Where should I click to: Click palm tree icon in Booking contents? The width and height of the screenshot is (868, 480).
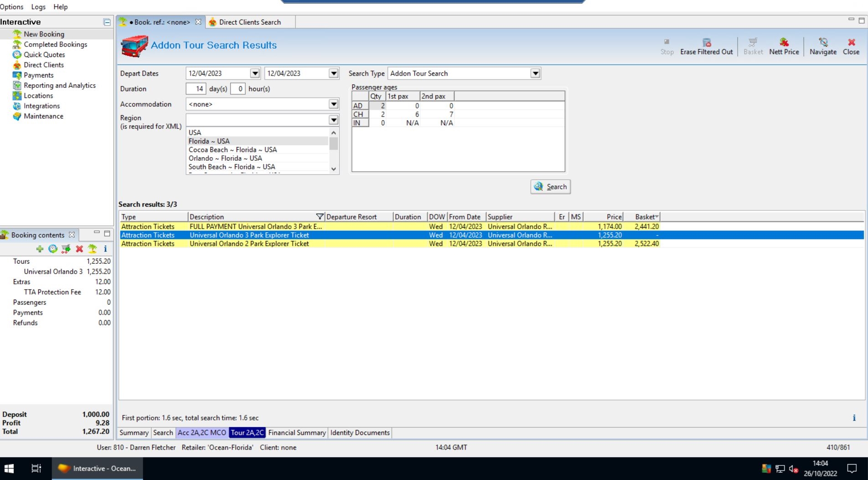(93, 249)
